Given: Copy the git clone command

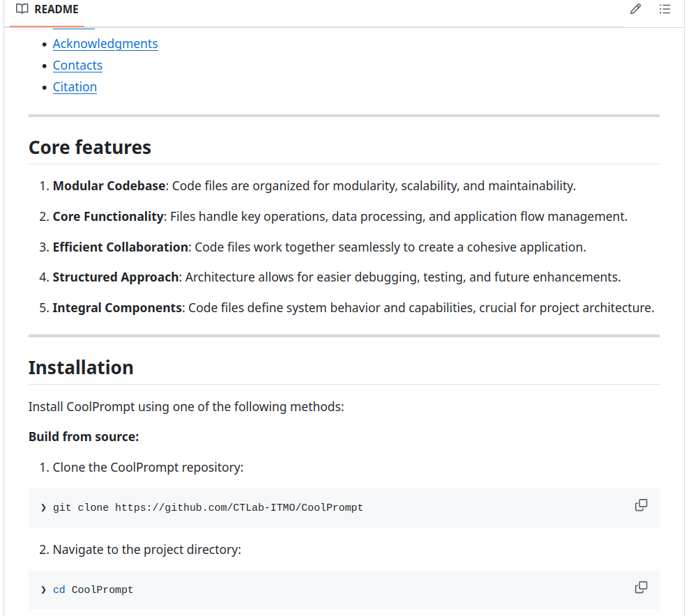Looking at the screenshot, I should [x=641, y=505].
